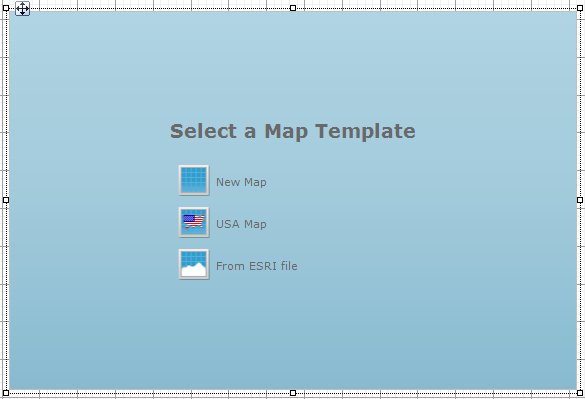Click the Select a Map Template heading
Screen dimensions: 585x399
[x=293, y=131]
